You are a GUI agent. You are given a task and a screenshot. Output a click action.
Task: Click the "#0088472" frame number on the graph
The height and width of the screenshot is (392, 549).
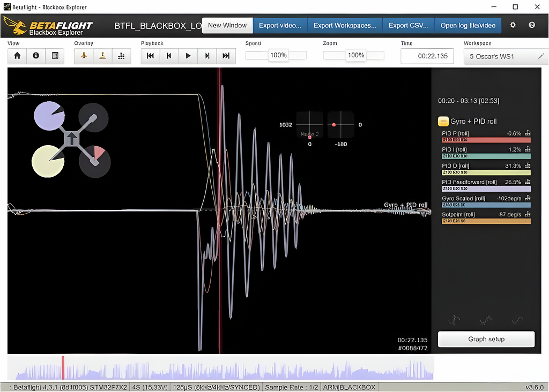coord(413,348)
